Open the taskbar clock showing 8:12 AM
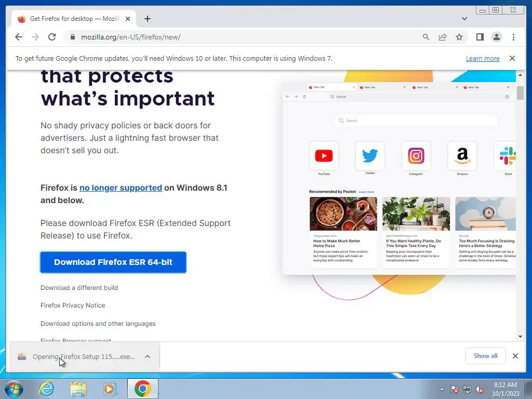The width and height of the screenshot is (532, 399). (x=506, y=389)
